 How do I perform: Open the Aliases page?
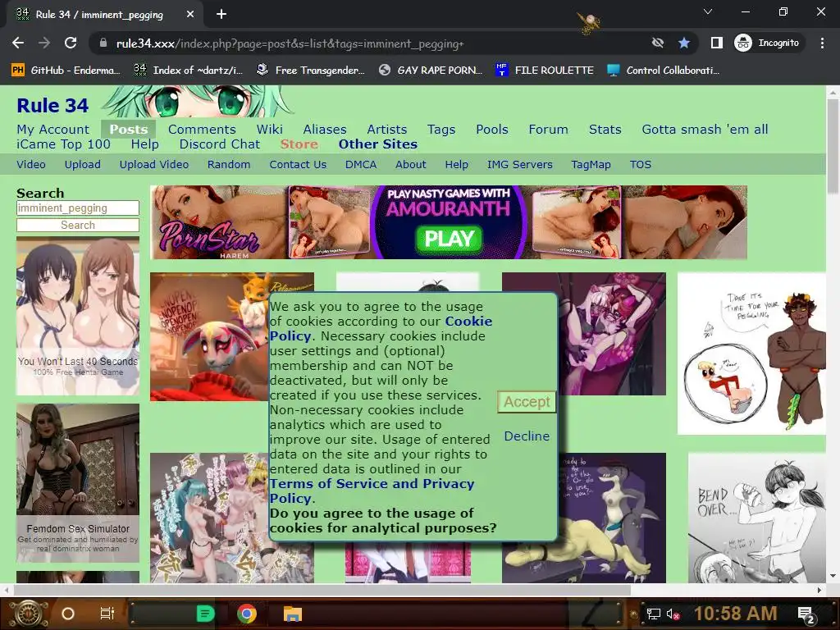(x=325, y=129)
